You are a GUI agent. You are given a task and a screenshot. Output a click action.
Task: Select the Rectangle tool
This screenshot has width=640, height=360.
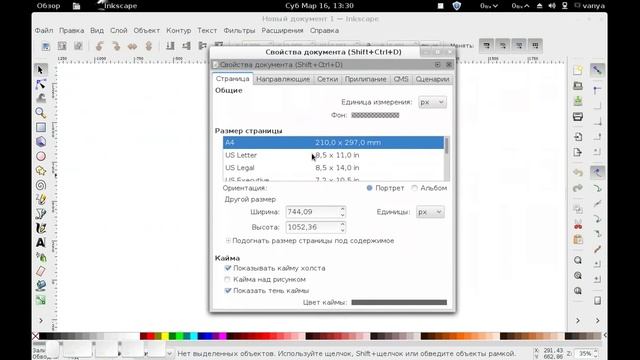(x=40, y=127)
